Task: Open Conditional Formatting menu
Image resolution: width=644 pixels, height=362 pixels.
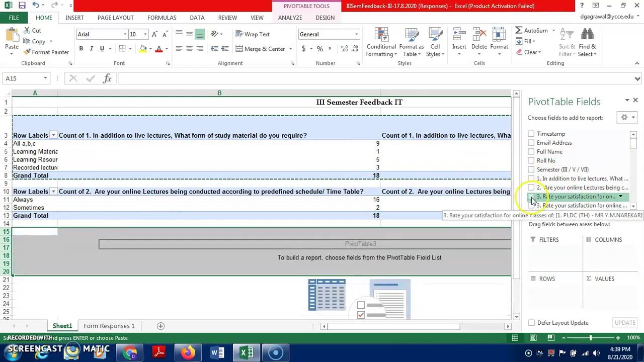Action: click(x=381, y=43)
